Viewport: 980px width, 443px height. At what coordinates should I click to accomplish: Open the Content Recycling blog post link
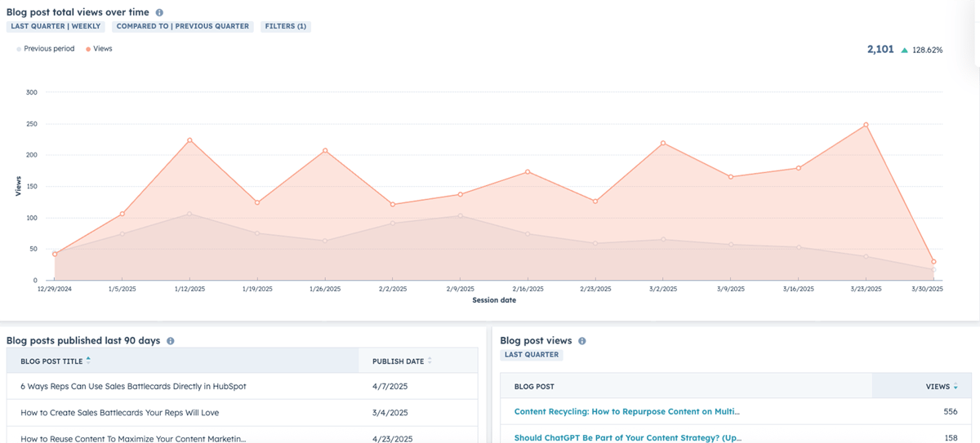(x=626, y=412)
